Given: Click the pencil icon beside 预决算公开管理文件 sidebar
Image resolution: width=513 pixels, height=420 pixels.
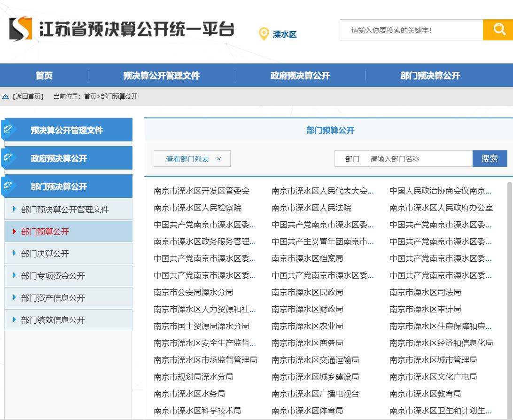Looking at the screenshot, I should (x=8, y=130).
